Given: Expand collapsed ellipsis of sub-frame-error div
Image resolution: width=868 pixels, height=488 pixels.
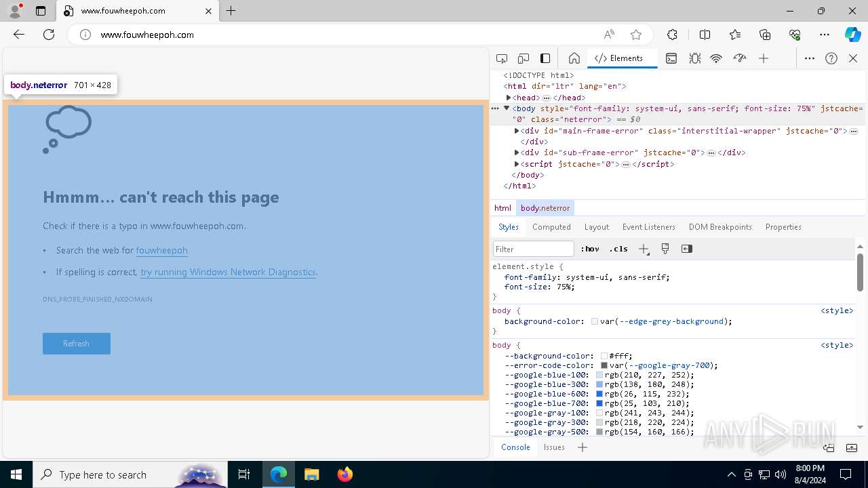Looking at the screenshot, I should tap(711, 153).
